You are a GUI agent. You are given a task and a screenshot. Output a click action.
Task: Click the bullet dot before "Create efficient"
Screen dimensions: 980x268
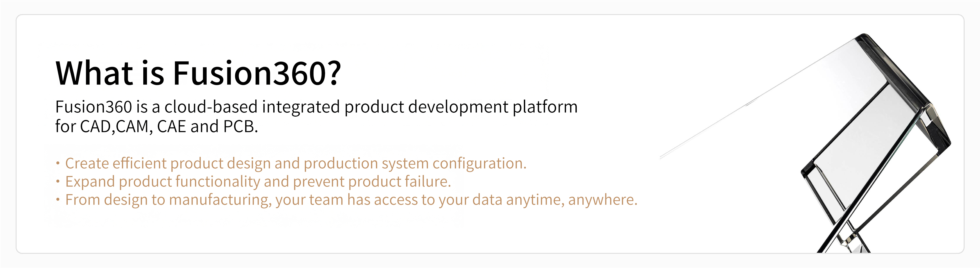[58, 164]
